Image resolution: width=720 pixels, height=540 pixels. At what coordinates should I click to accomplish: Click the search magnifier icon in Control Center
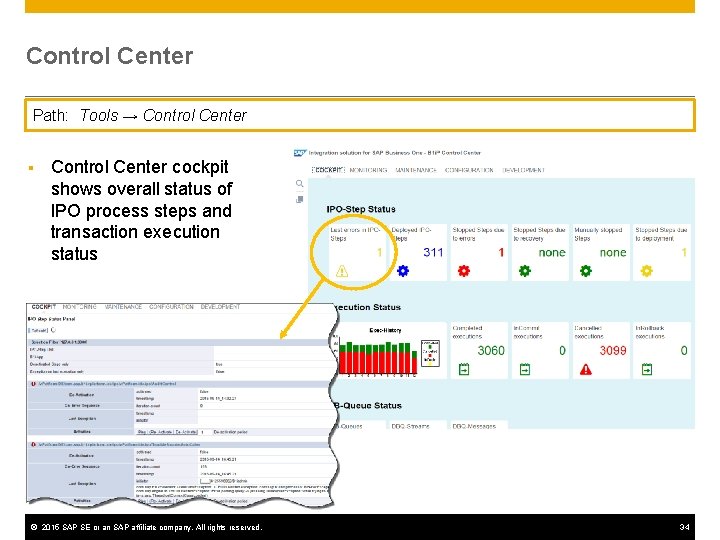pyautogui.click(x=299, y=183)
